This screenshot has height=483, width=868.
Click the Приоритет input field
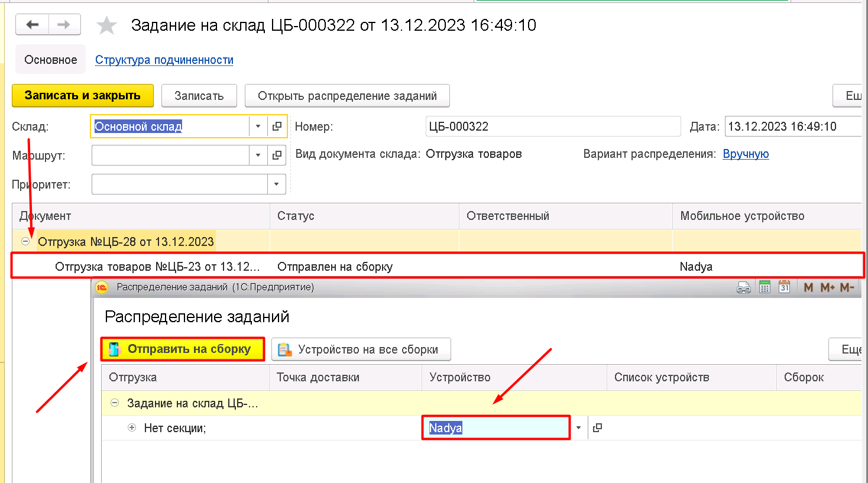pyautogui.click(x=180, y=184)
